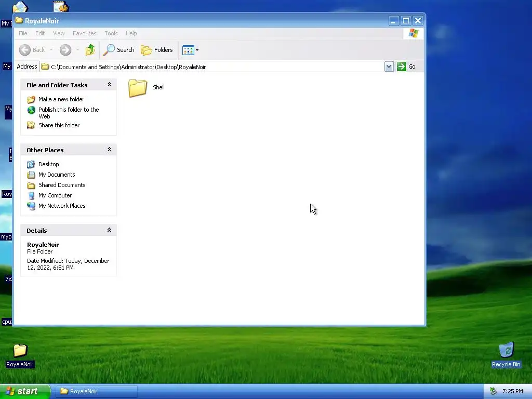Go up one folder level
Image resolution: width=532 pixels, height=399 pixels.
click(x=90, y=50)
